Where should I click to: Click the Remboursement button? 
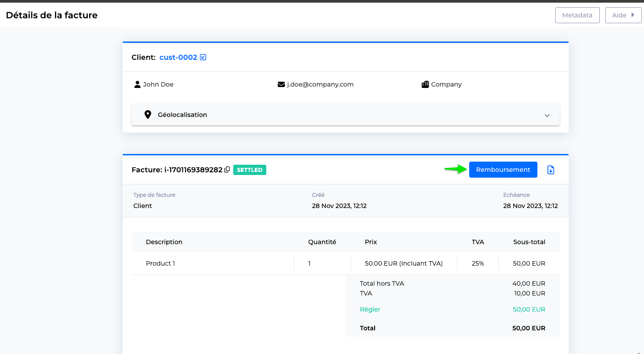click(x=503, y=170)
